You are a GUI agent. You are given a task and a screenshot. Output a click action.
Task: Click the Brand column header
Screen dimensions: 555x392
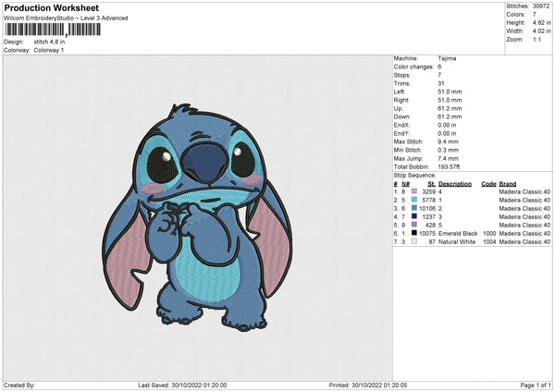pos(508,183)
